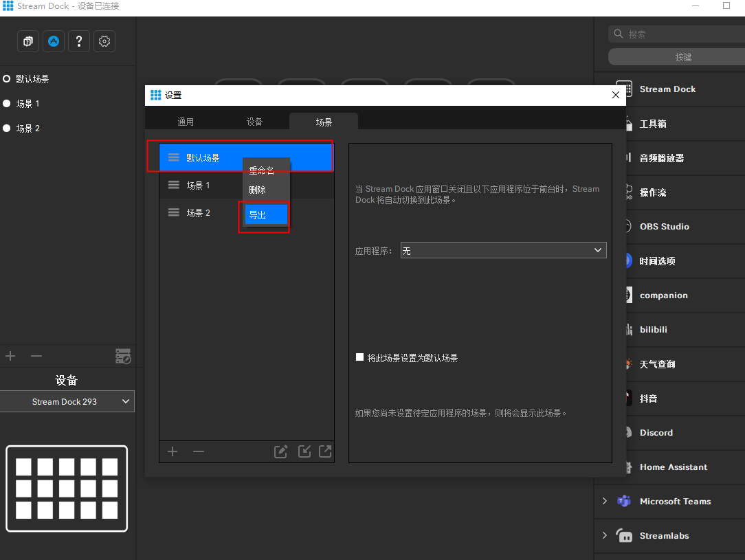Open the 时间选项 plugin category
The width and height of the screenshot is (745, 560).
(669, 261)
